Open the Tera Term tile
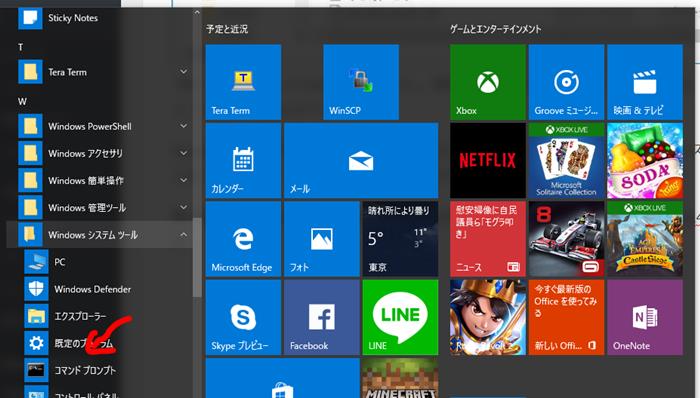700x398 pixels. (x=243, y=82)
